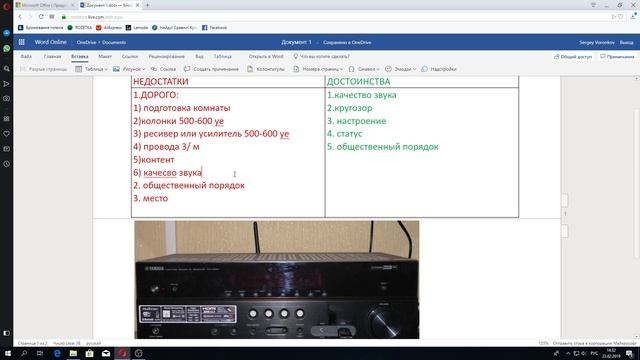
Task: Open WhatsApp in Opera sidebar
Action: (6, 49)
